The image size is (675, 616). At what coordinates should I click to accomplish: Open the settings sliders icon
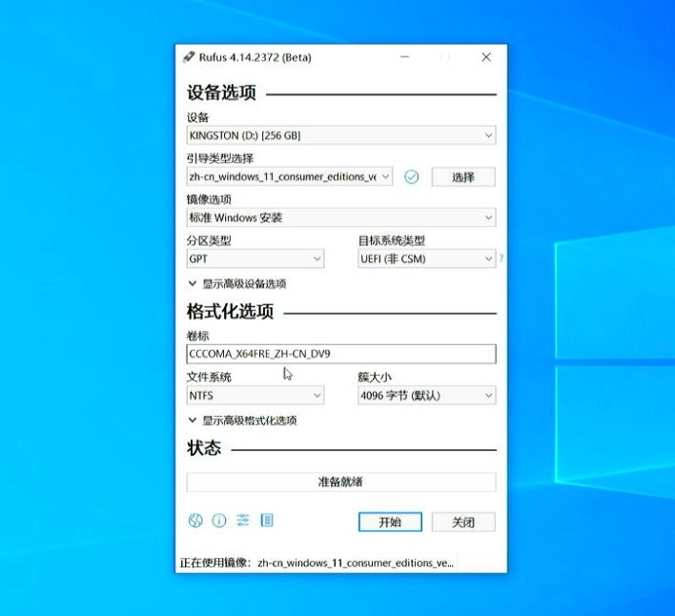click(243, 520)
